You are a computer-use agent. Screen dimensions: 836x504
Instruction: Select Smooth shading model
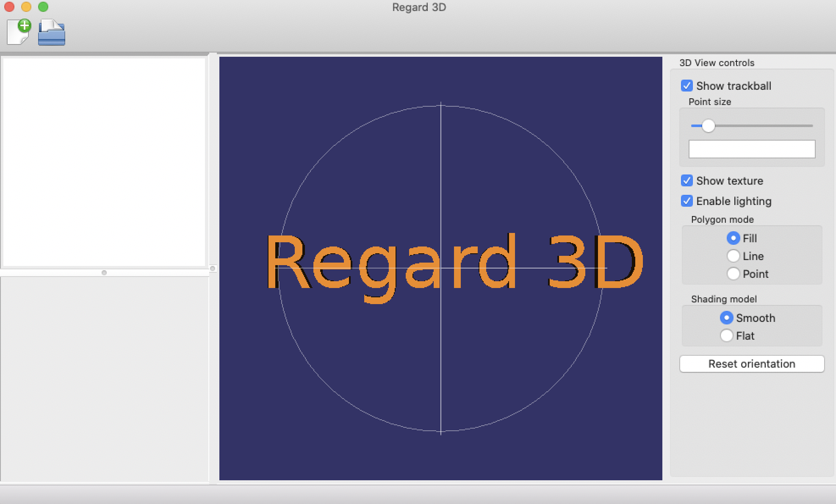pos(726,318)
